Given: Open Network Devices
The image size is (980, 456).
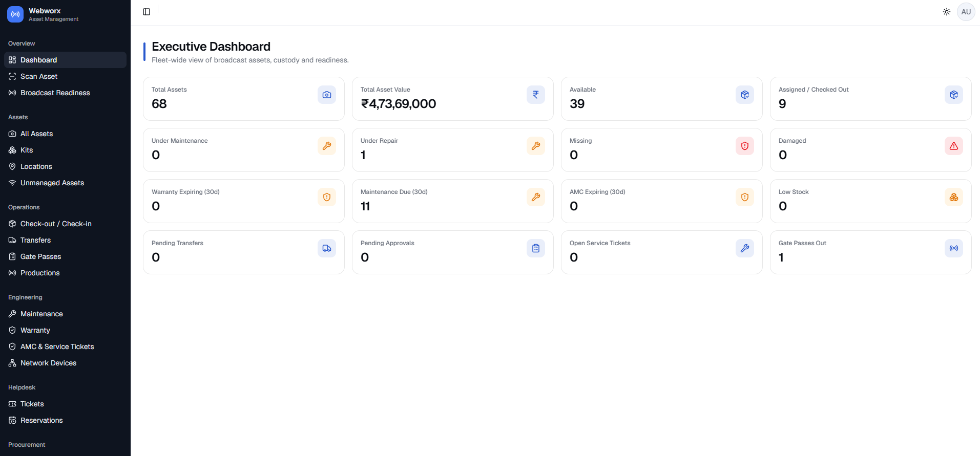Looking at the screenshot, I should 65,363.
